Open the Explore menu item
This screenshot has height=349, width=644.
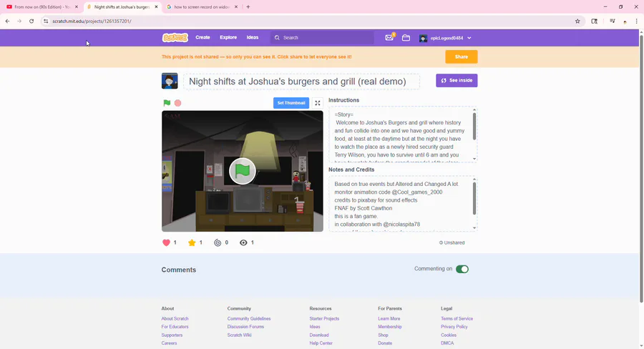pos(228,37)
